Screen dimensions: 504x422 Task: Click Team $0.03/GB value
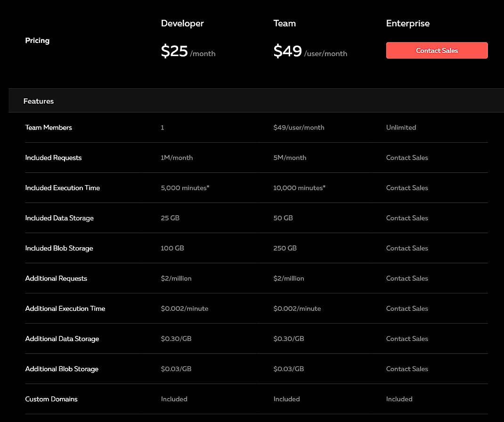pos(289,369)
